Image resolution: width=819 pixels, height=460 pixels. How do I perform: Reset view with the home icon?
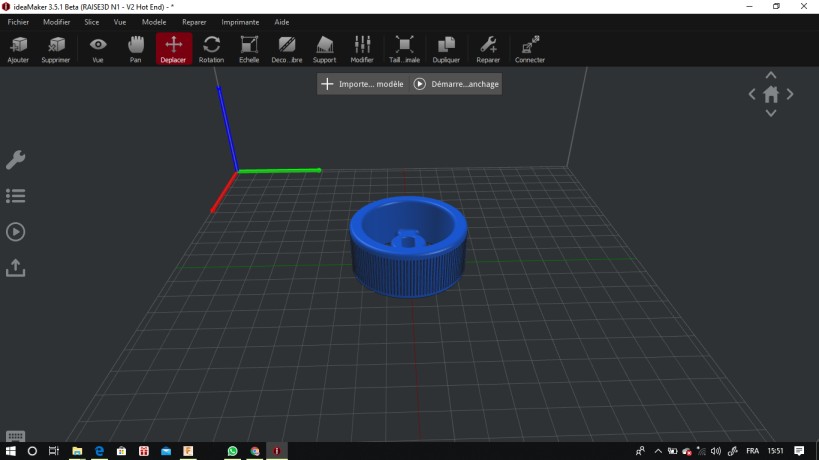pyautogui.click(x=771, y=95)
